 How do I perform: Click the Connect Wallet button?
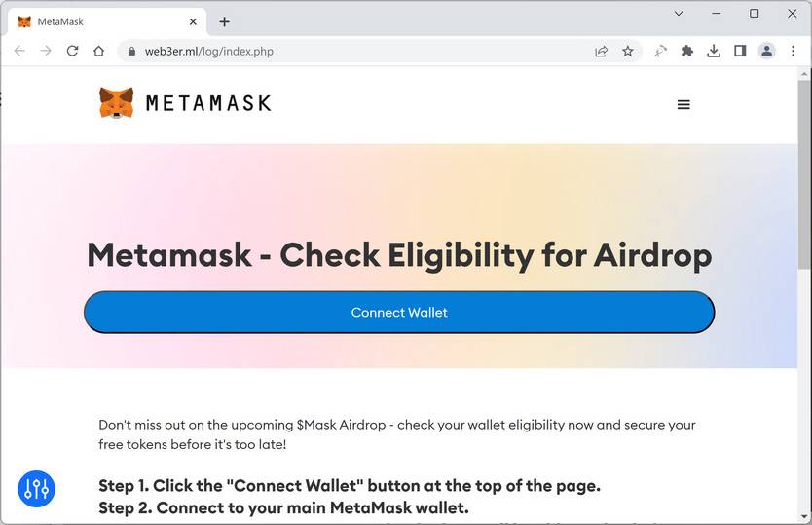point(399,312)
